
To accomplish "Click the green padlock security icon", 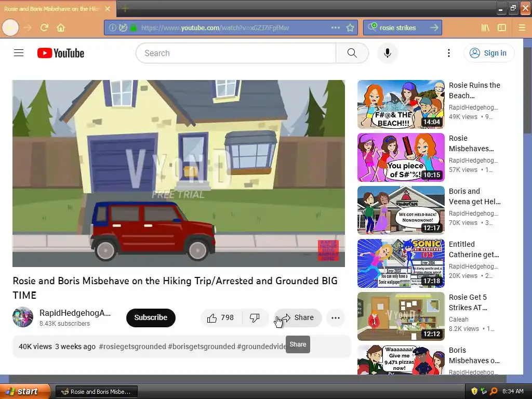I will pyautogui.click(x=134, y=28).
